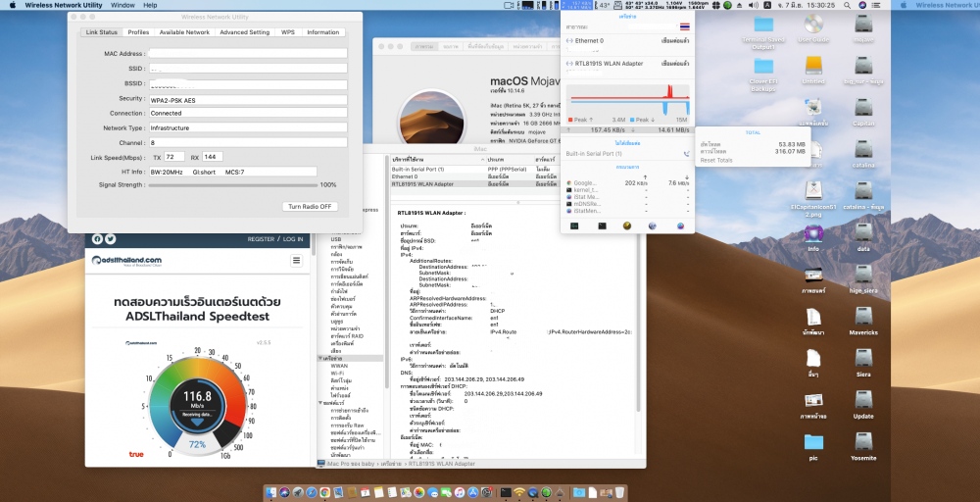The height and width of the screenshot is (502, 980).
Task: Open iTunes in the Dock
Action: (460, 492)
